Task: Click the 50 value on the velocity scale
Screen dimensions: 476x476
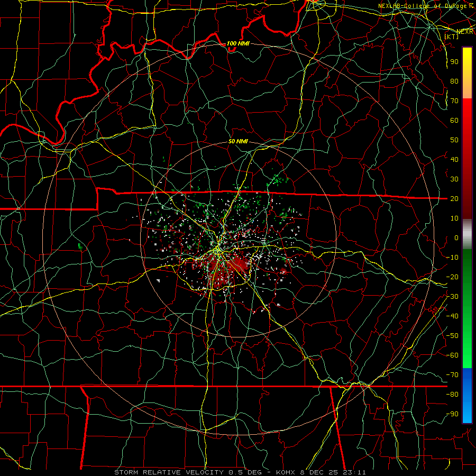Action: tap(454, 140)
